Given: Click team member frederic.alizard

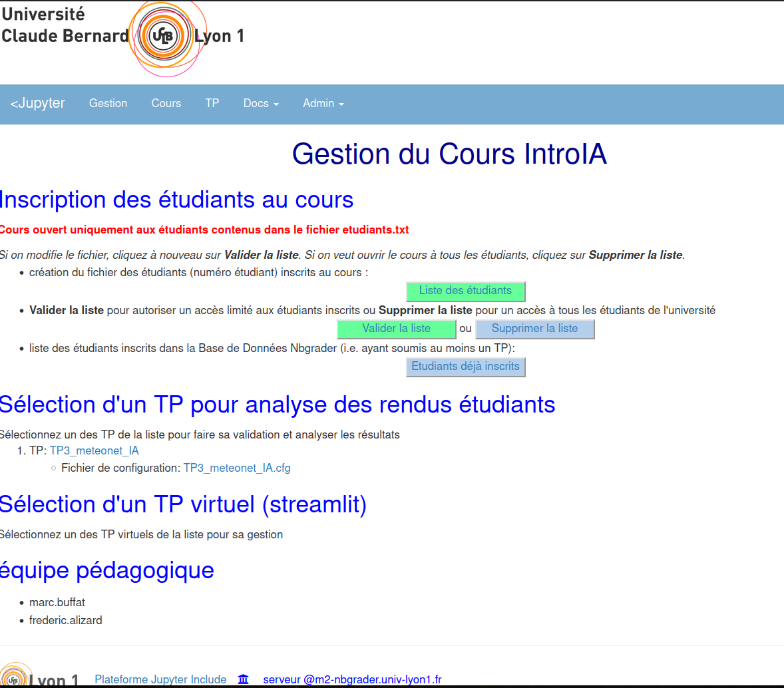Looking at the screenshot, I should click(66, 620).
